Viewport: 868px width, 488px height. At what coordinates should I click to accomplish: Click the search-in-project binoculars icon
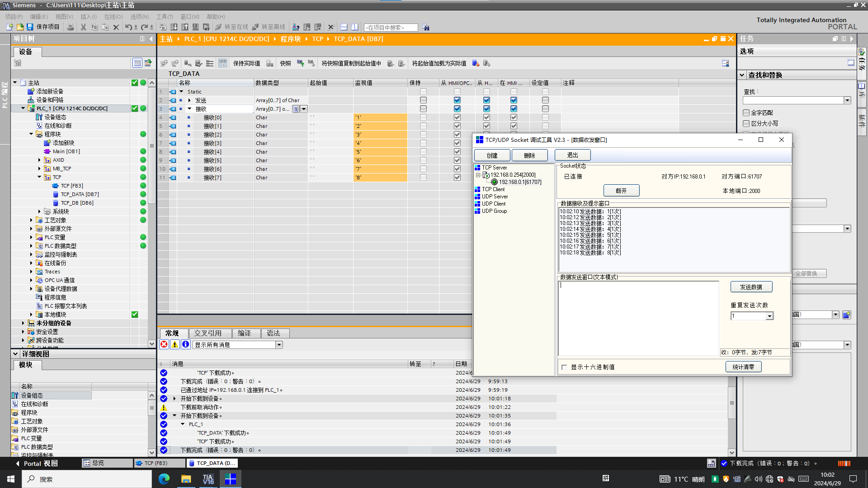(426, 28)
